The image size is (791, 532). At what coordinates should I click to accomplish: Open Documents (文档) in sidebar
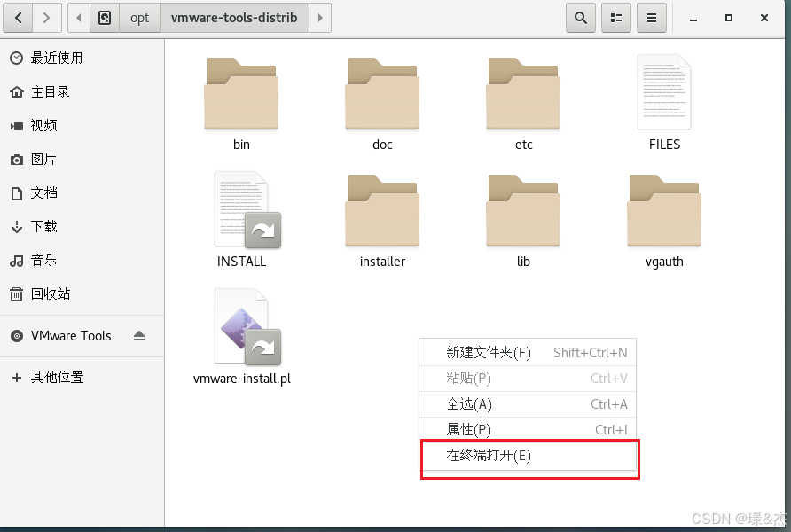click(82, 193)
